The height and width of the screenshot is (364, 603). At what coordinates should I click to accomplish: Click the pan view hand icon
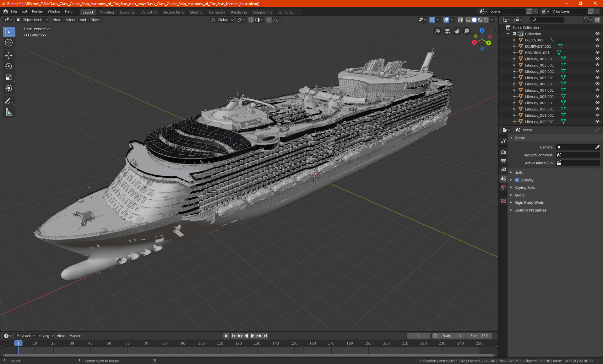pyautogui.click(x=457, y=31)
